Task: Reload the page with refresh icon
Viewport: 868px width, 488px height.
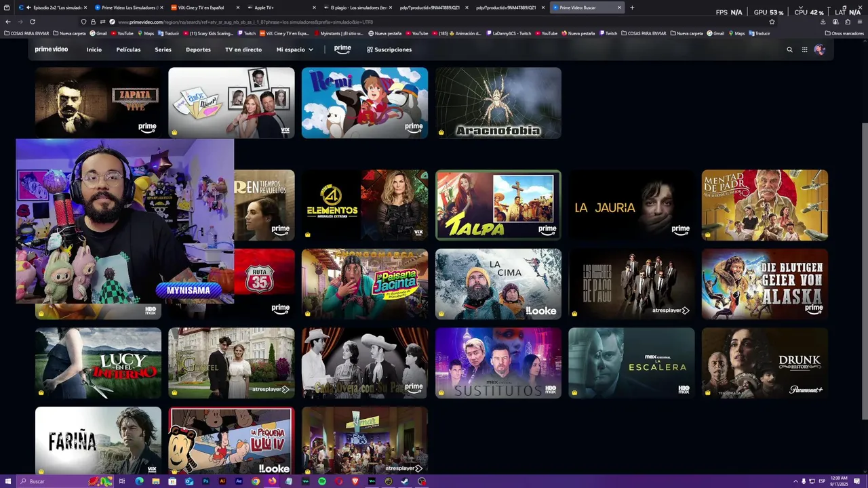Action: (32, 22)
